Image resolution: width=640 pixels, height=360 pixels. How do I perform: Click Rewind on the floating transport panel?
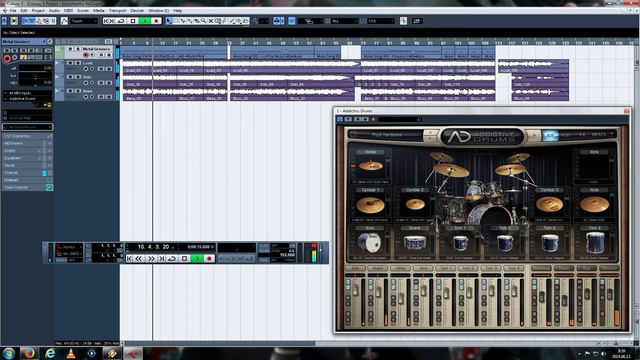point(139,258)
